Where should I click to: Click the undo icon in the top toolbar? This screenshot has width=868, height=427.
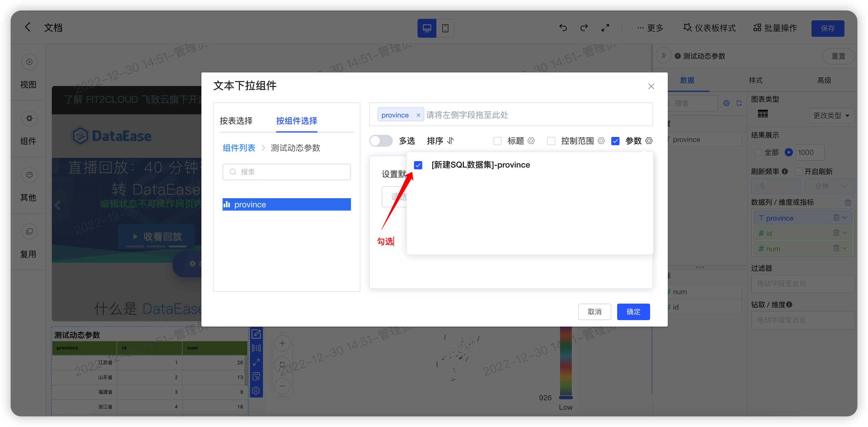[563, 28]
